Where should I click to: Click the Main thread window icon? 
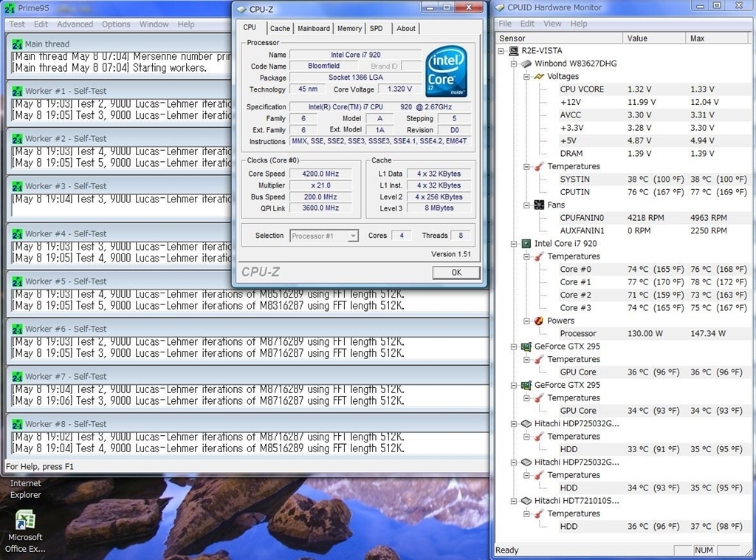click(x=18, y=44)
